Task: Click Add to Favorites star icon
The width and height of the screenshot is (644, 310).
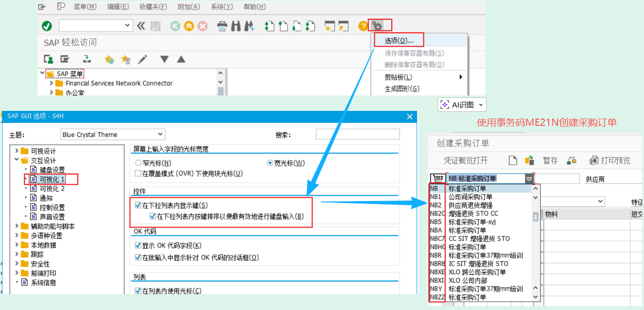Action: (x=110, y=59)
